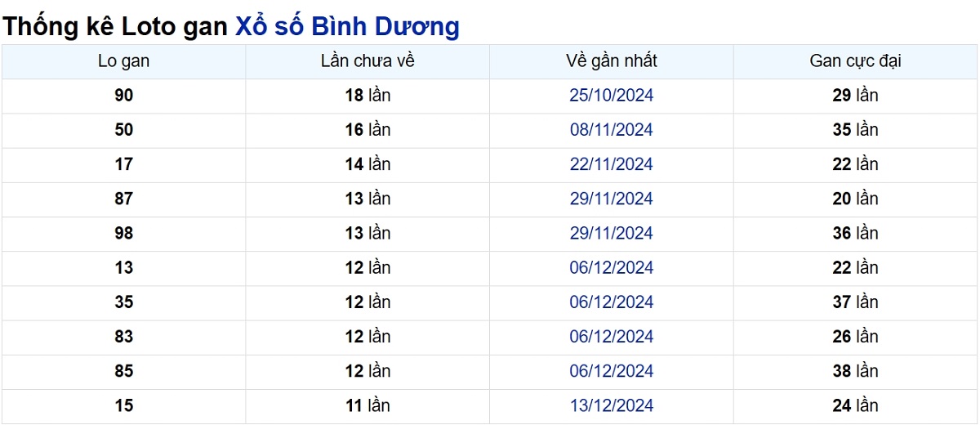This screenshot has width=980, height=425.
Task: Select the Thống kê Loto gan heading text
Action: (x=116, y=26)
